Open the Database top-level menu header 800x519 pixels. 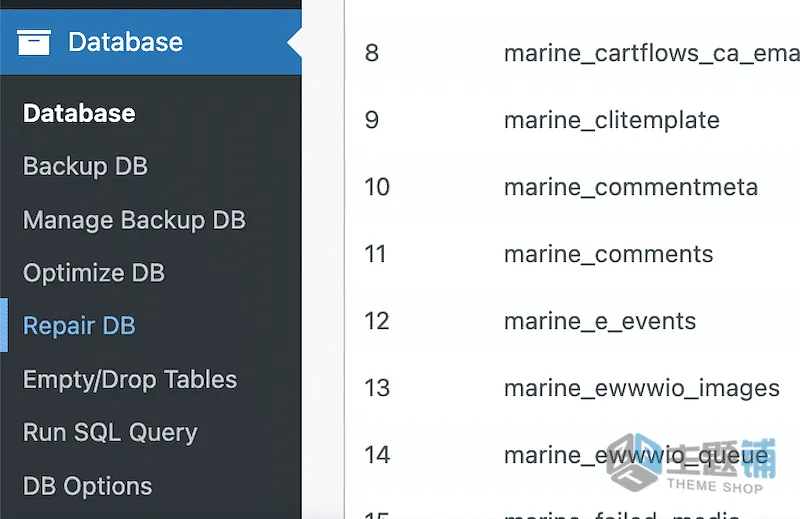(x=151, y=42)
